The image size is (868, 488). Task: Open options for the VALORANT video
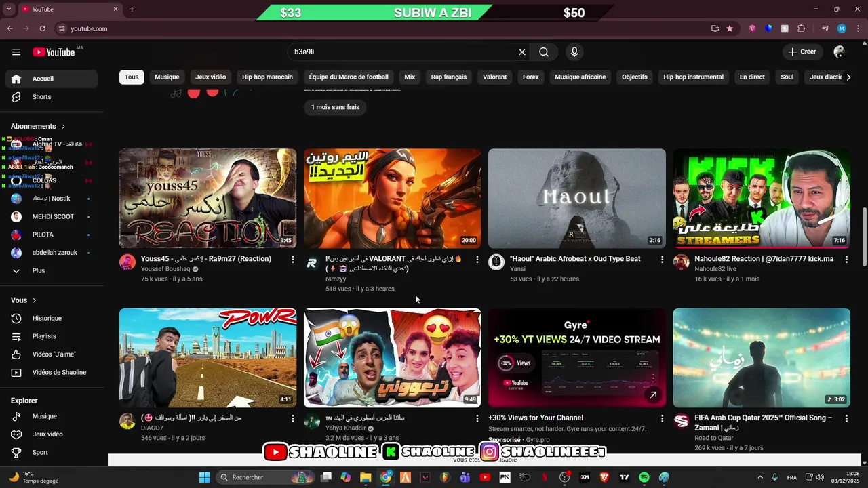(x=477, y=260)
